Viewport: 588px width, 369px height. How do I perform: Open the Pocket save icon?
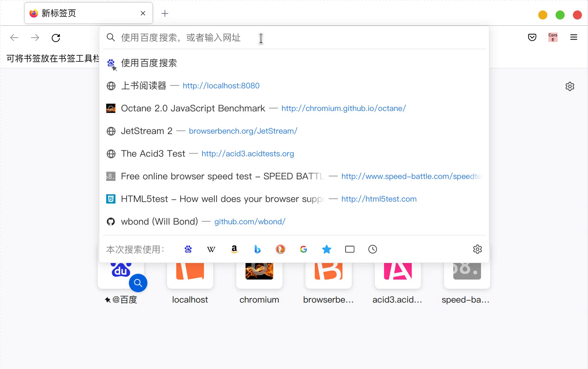[x=532, y=37]
